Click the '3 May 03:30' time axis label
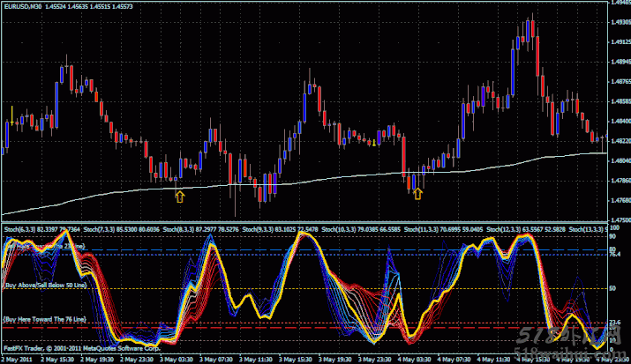Image resolution: width=631 pixels, height=364 pixels. (177, 360)
